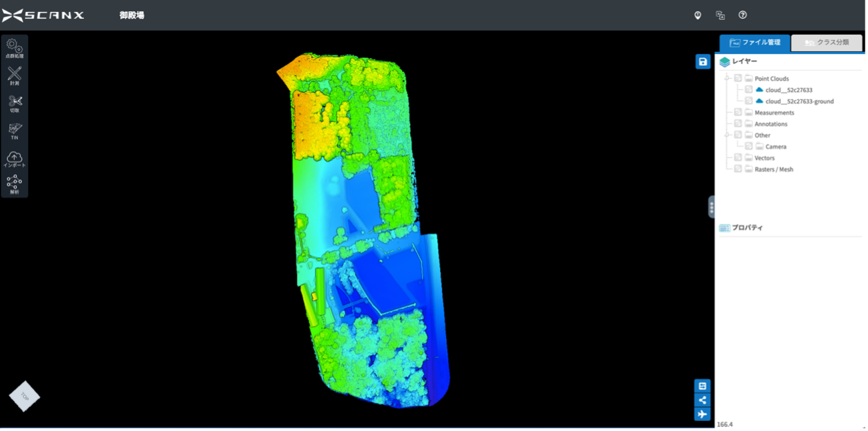Viewport: 868px width, 431px height.
Task: Collapse the Other folder tree node
Action: (727, 135)
